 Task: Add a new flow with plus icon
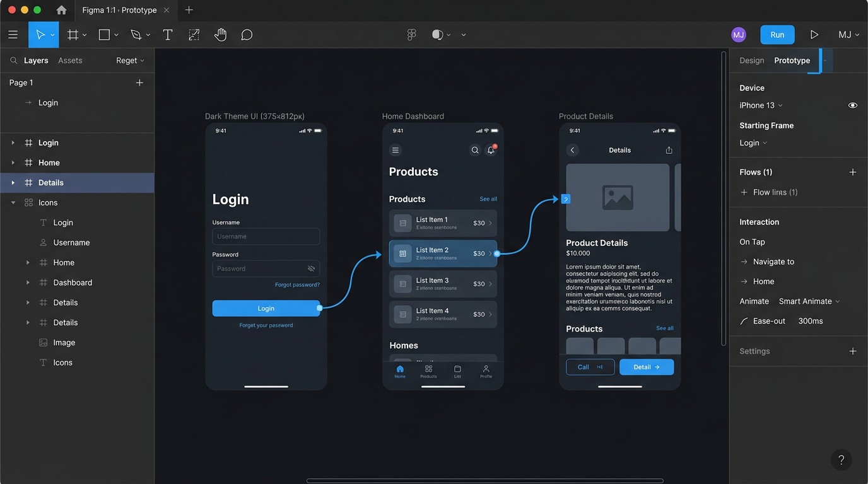coord(853,172)
